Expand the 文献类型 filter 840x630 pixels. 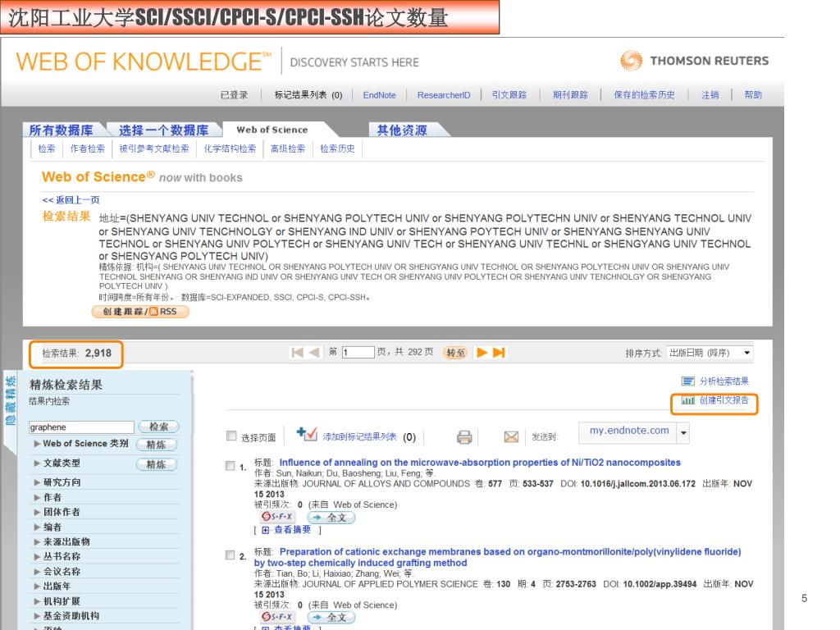(x=37, y=463)
